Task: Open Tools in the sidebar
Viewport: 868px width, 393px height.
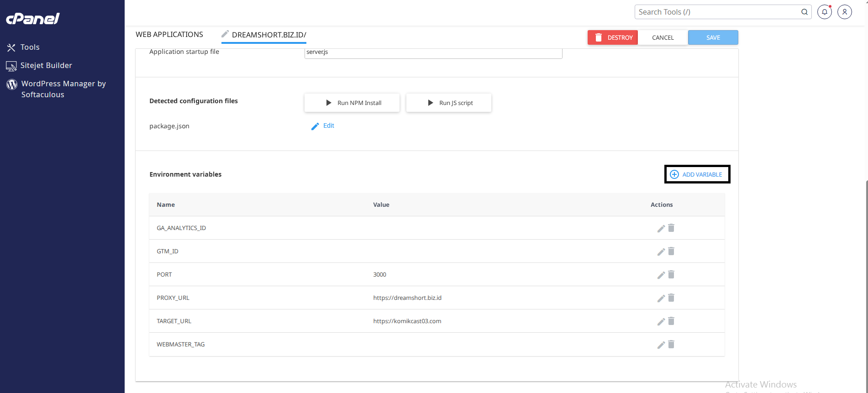Action: [30, 47]
